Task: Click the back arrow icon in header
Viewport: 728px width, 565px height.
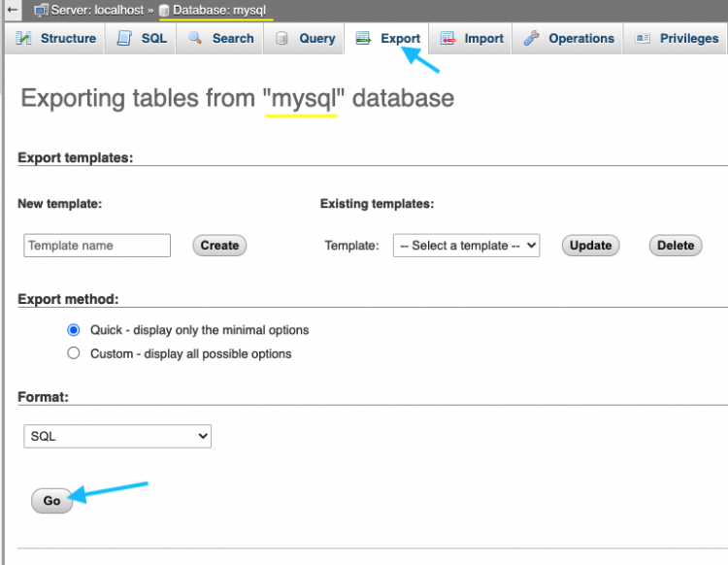Action: click(x=13, y=10)
